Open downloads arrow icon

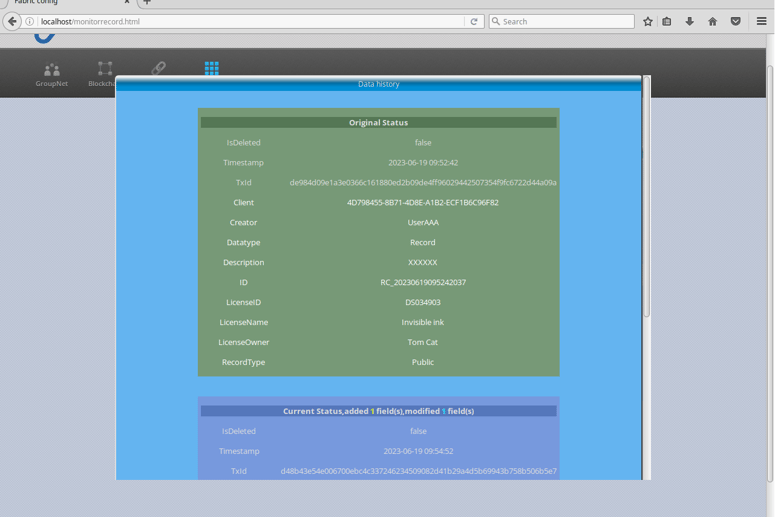[x=689, y=21]
